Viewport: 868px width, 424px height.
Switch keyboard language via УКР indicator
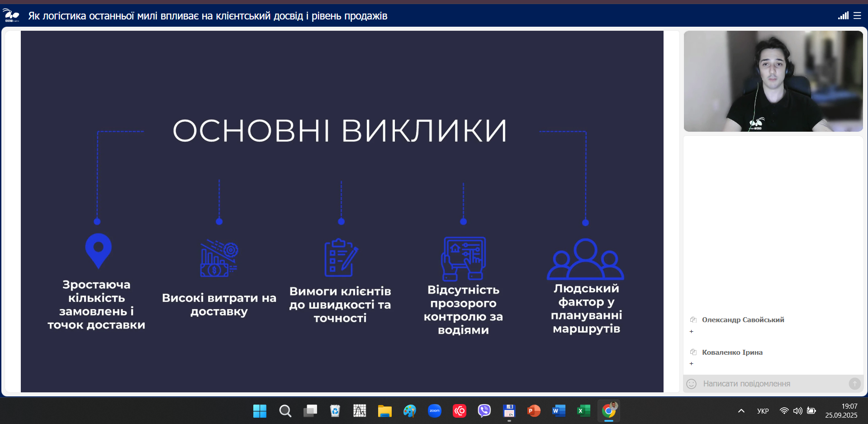click(763, 411)
